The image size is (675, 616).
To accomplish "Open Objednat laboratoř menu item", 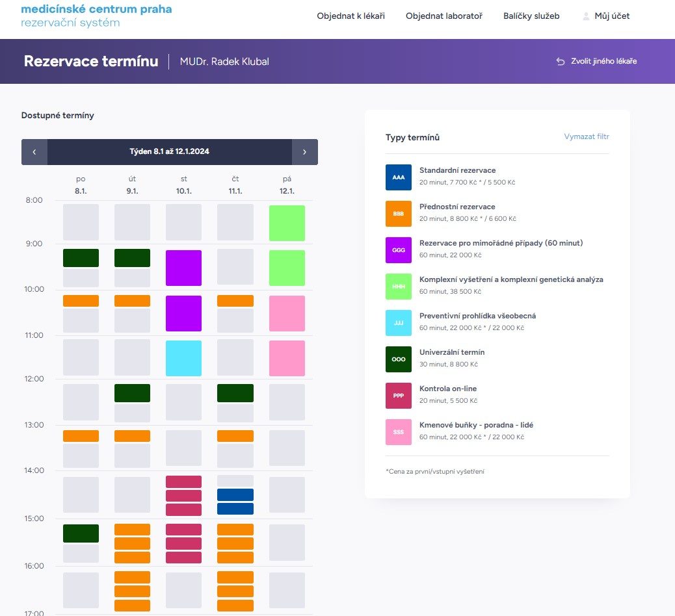I will [x=443, y=16].
